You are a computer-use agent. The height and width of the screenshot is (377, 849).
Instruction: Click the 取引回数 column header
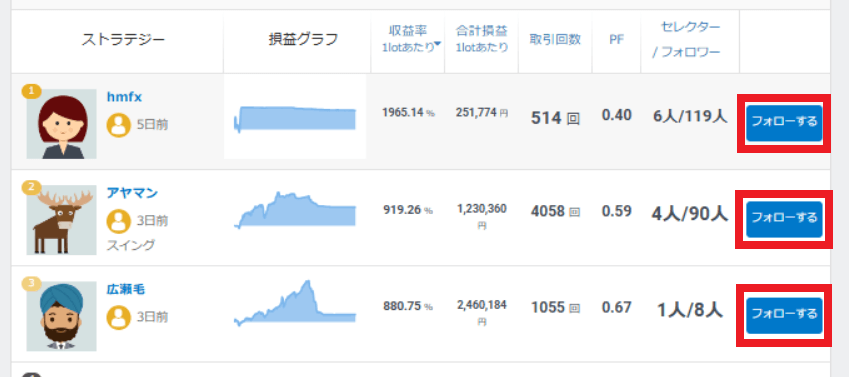(555, 40)
